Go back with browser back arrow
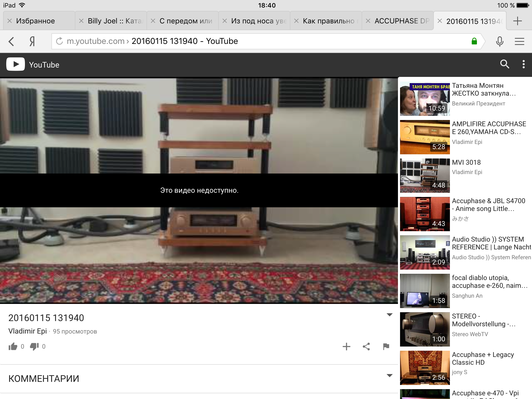The height and width of the screenshot is (399, 532). 11,41
